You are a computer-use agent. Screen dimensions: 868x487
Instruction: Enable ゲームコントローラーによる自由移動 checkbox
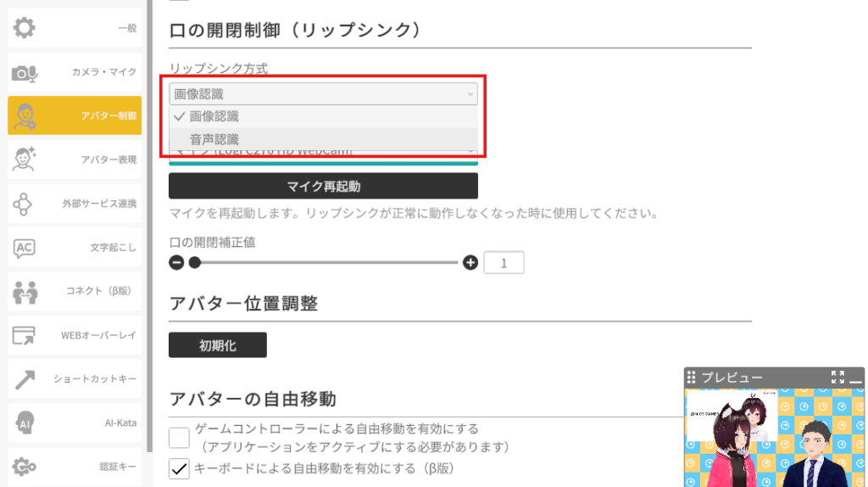pos(179,438)
